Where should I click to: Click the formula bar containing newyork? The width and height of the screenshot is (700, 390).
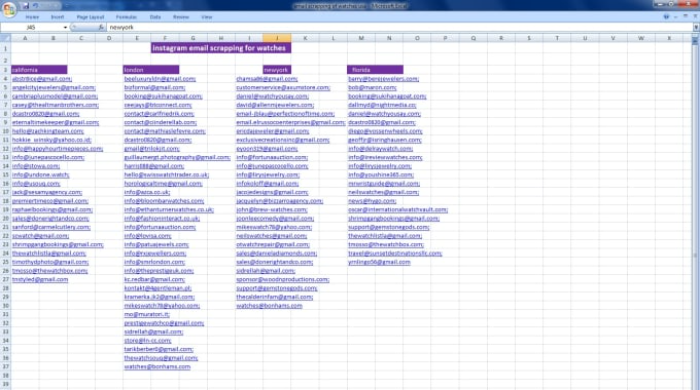click(400, 27)
